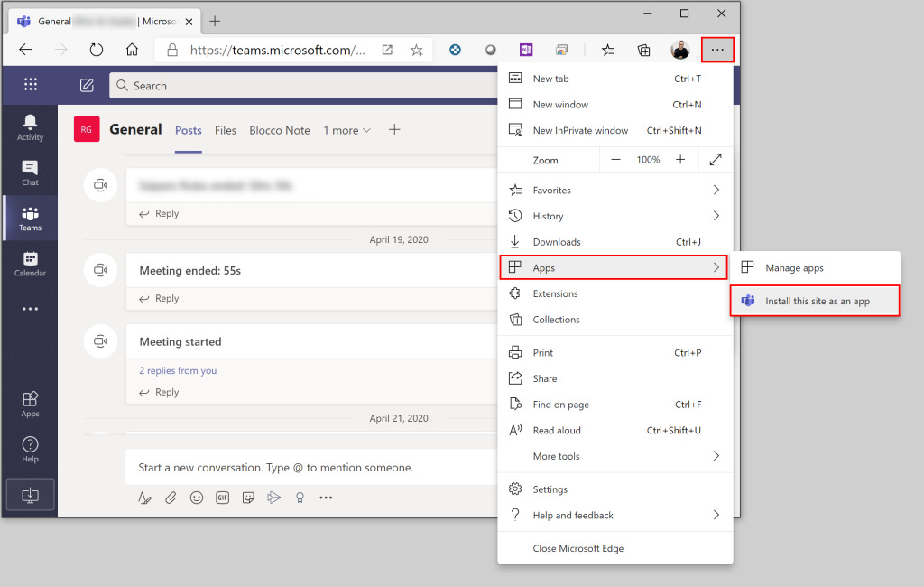Expand the More tools submenu
Viewport: 924px width, 587px height.
[615, 456]
